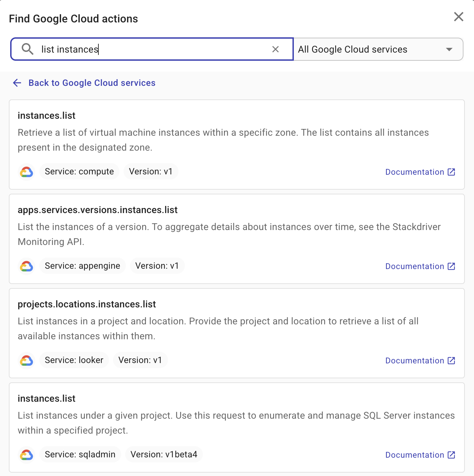Viewport: 474px width, 476px height.
Task: Follow the Back to Google Cloud services link
Action: coord(92,83)
